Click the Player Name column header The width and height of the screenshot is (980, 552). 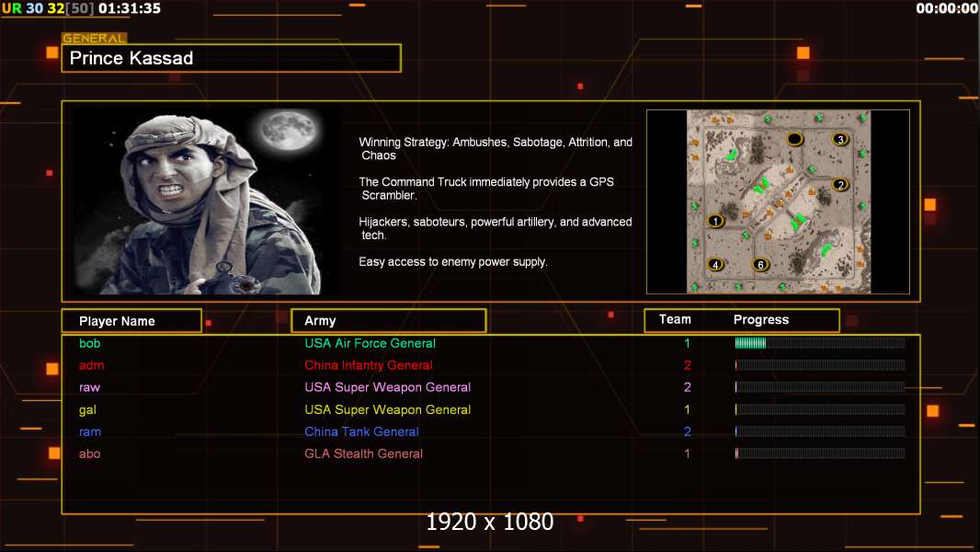131,321
